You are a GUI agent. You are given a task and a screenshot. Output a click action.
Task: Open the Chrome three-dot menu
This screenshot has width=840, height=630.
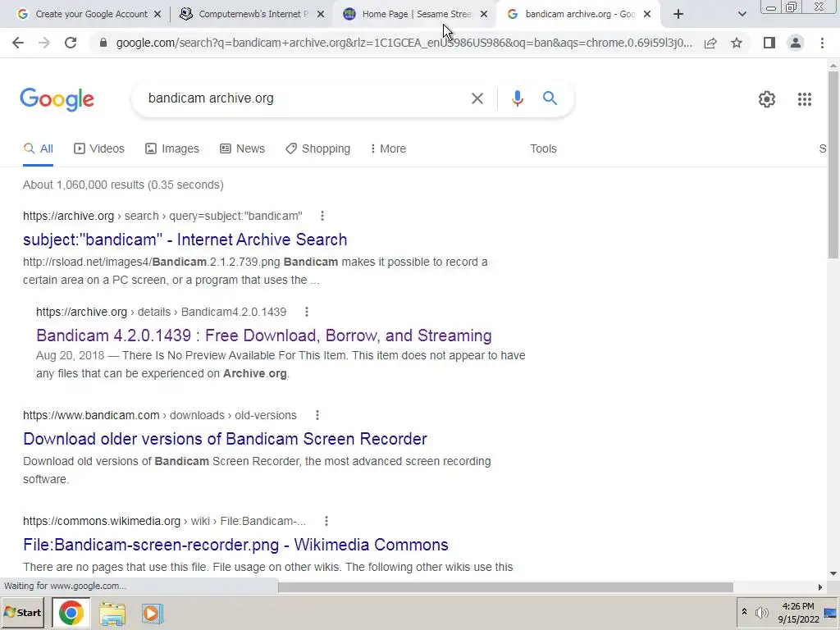point(822,43)
